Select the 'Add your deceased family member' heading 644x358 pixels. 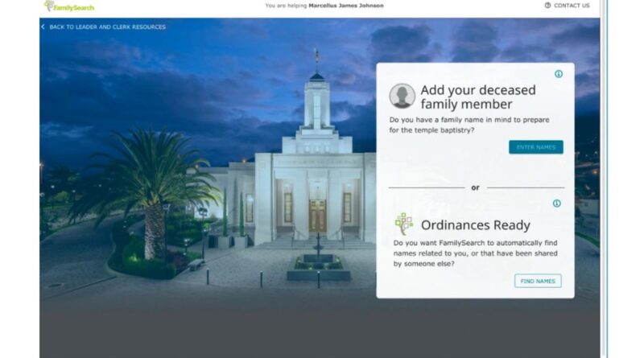coord(466,97)
